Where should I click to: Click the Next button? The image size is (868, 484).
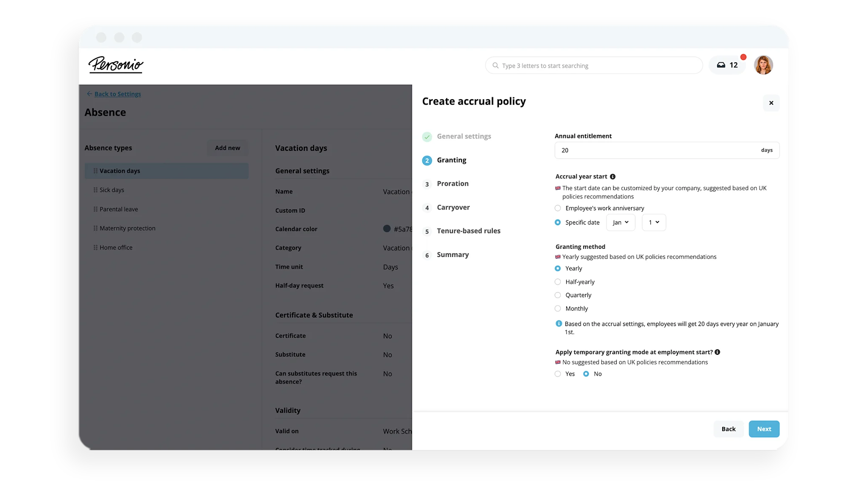[x=764, y=429]
